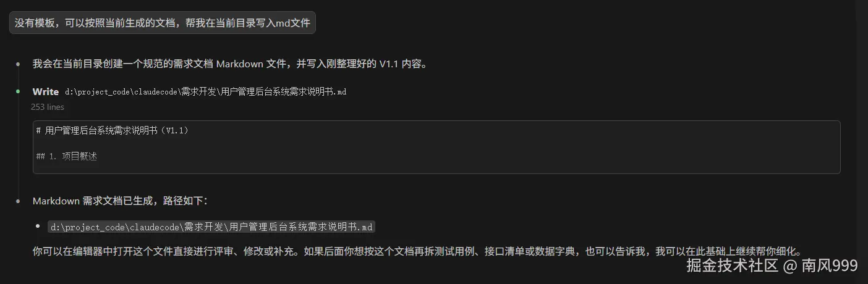868x284 pixels.
Task: Open the highlighted inline path 用户管理后台系统需求说明书.md
Action: (x=211, y=227)
